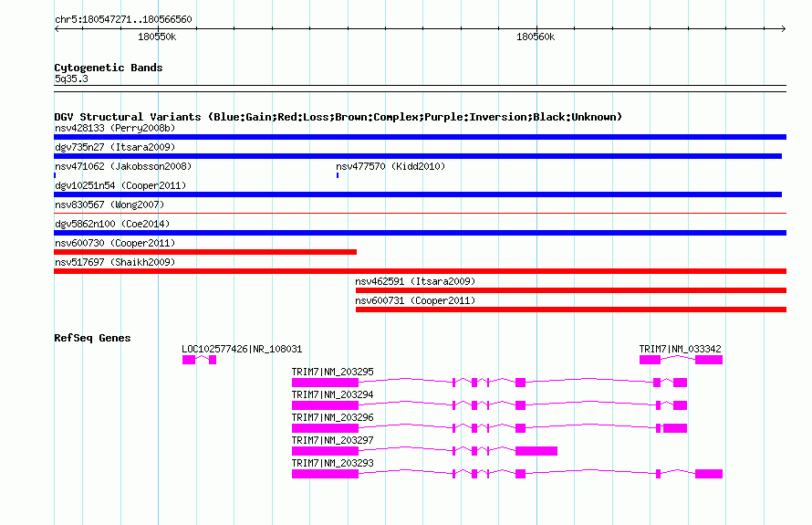Click TRIM7|NM_203293 transcript label
Image resolution: width=812 pixels, height=525 pixels.
tap(332, 463)
